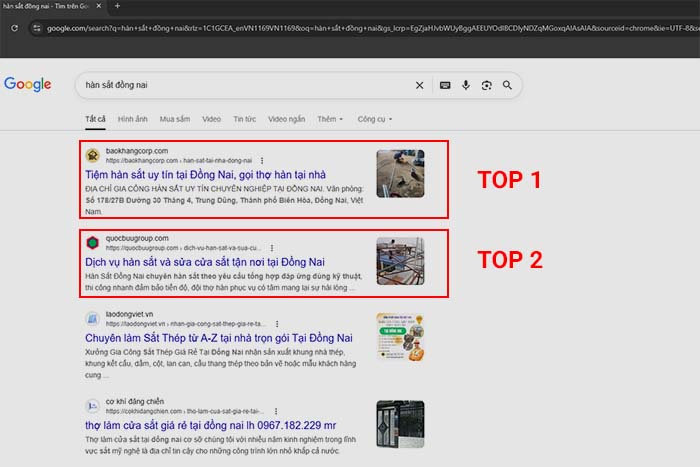
Task: Search by image with Lens icon
Action: pyautogui.click(x=487, y=85)
